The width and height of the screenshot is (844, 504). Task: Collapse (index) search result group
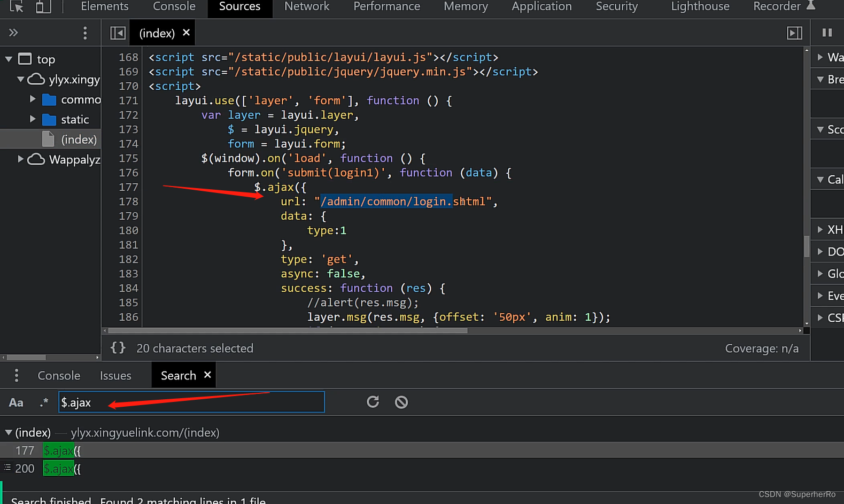tap(9, 432)
